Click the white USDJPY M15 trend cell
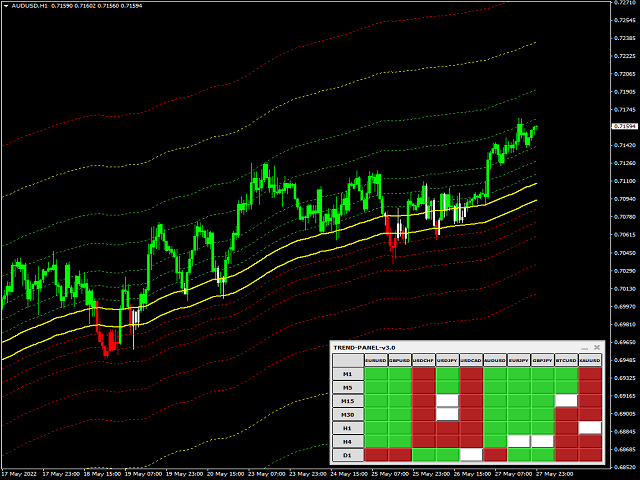640x480 pixels. pos(447,401)
